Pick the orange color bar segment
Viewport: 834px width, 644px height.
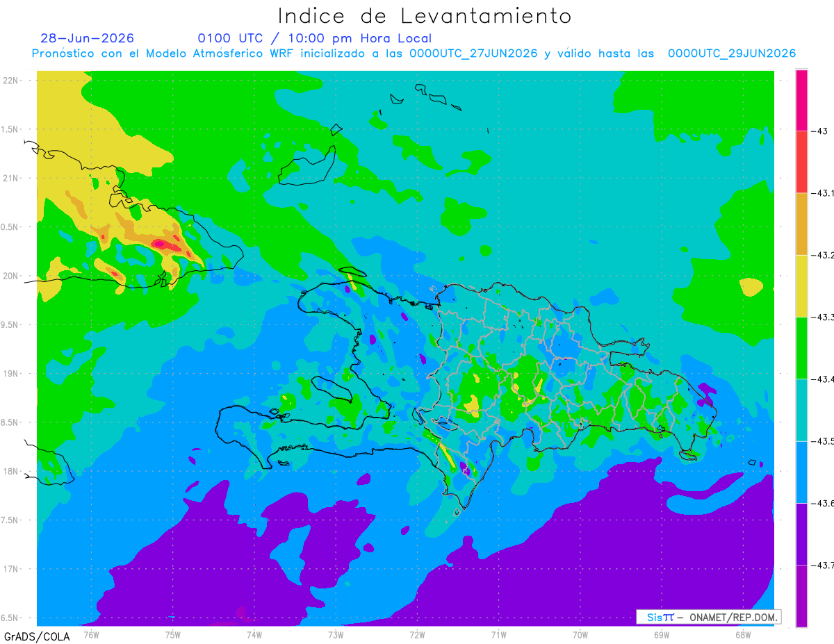click(x=801, y=224)
